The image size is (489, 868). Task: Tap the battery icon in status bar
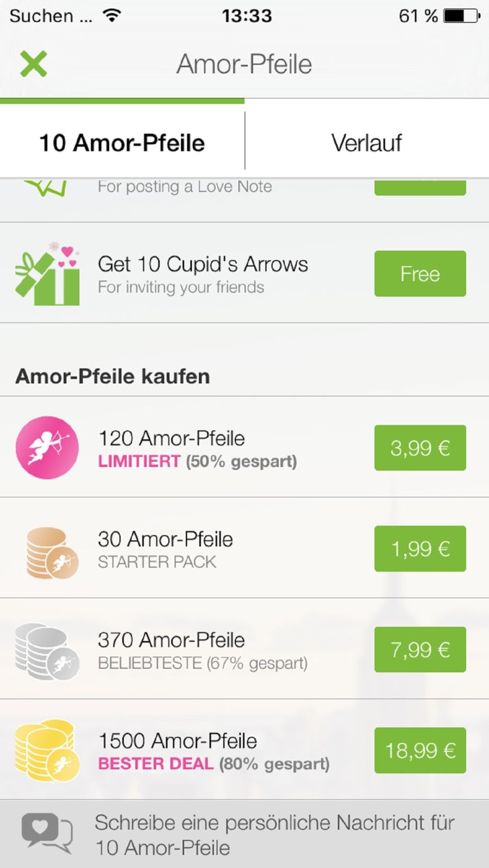coord(462,15)
